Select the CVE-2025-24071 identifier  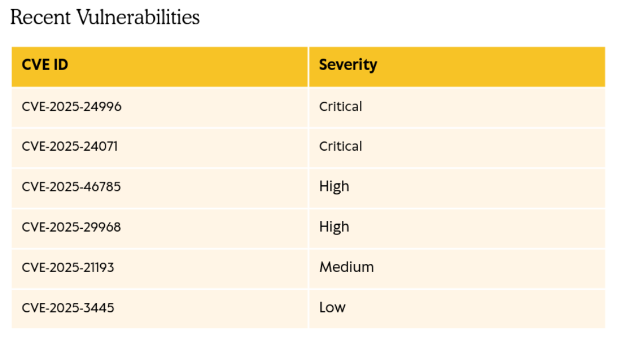point(70,147)
